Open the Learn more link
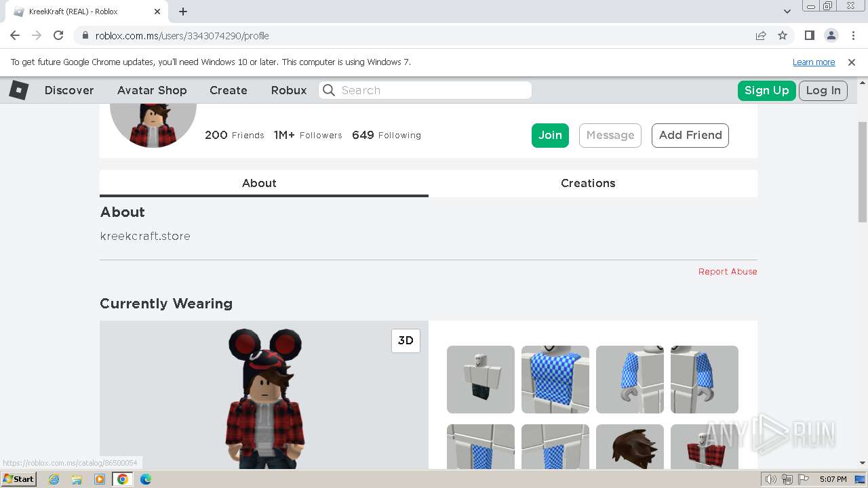This screenshot has width=868, height=488. pos(814,62)
